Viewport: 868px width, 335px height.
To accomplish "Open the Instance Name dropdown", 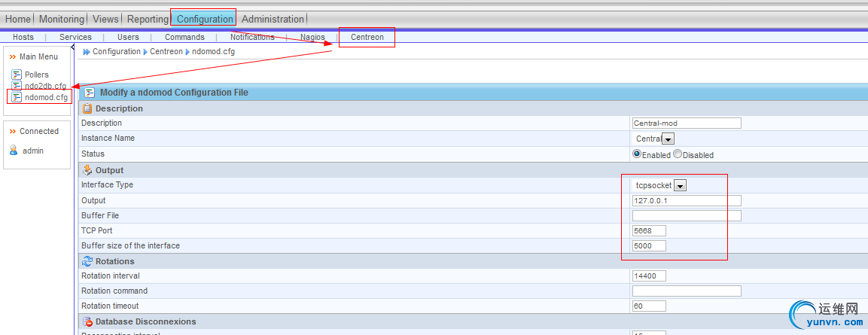I will tap(669, 139).
